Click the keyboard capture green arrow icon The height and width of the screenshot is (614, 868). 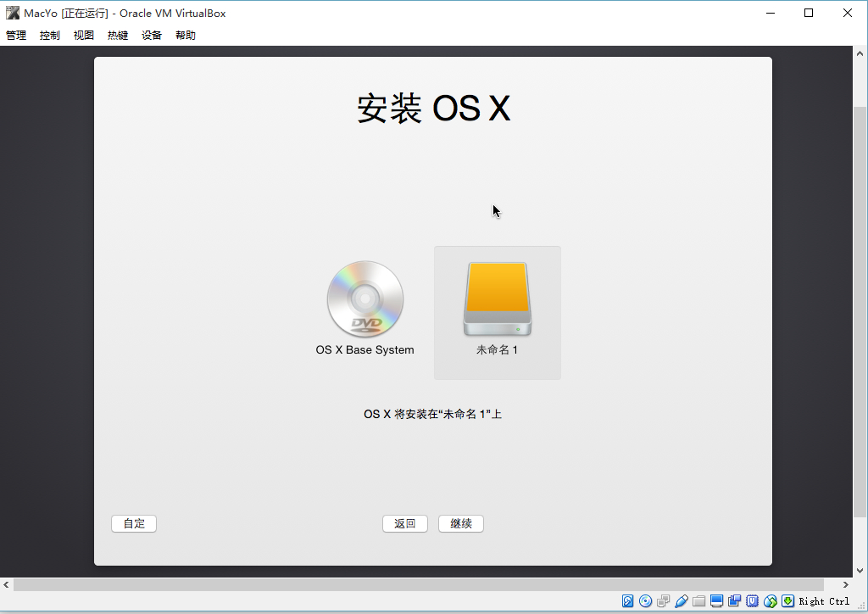point(787,600)
